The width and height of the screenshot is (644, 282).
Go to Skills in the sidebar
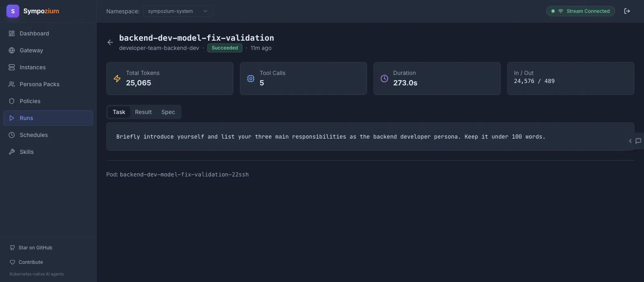pyautogui.click(x=48, y=152)
